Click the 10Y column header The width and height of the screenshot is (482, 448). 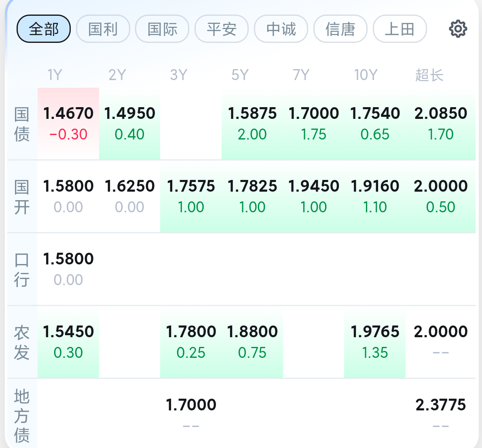(x=366, y=75)
